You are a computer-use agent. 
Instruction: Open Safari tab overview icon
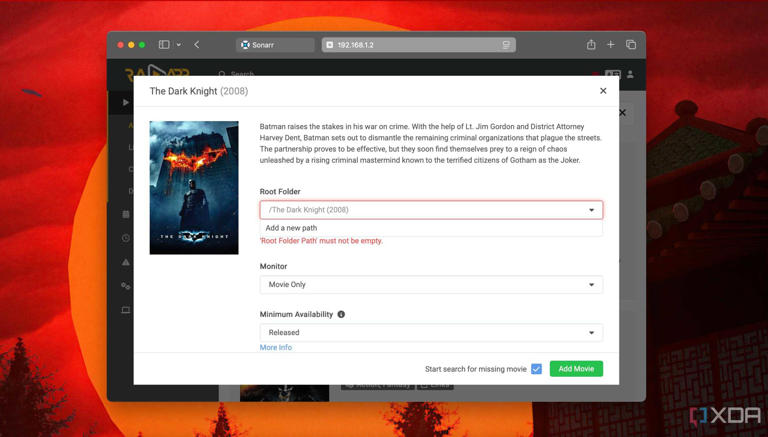tap(631, 45)
